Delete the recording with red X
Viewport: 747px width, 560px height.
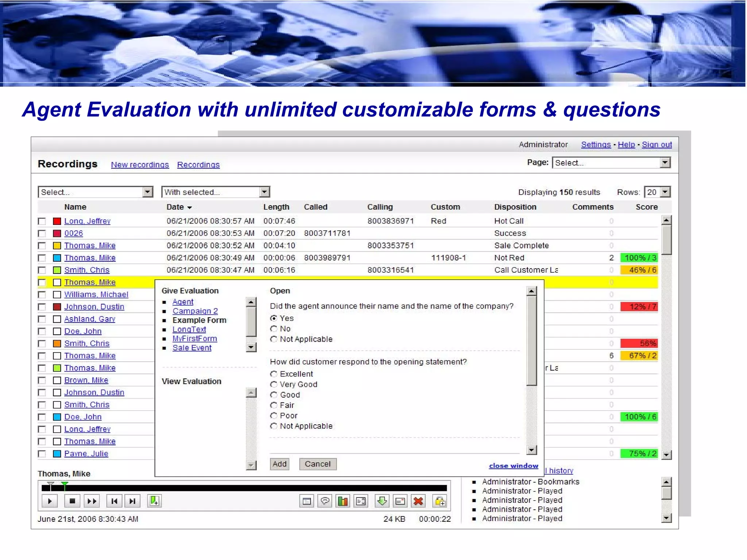[418, 501]
